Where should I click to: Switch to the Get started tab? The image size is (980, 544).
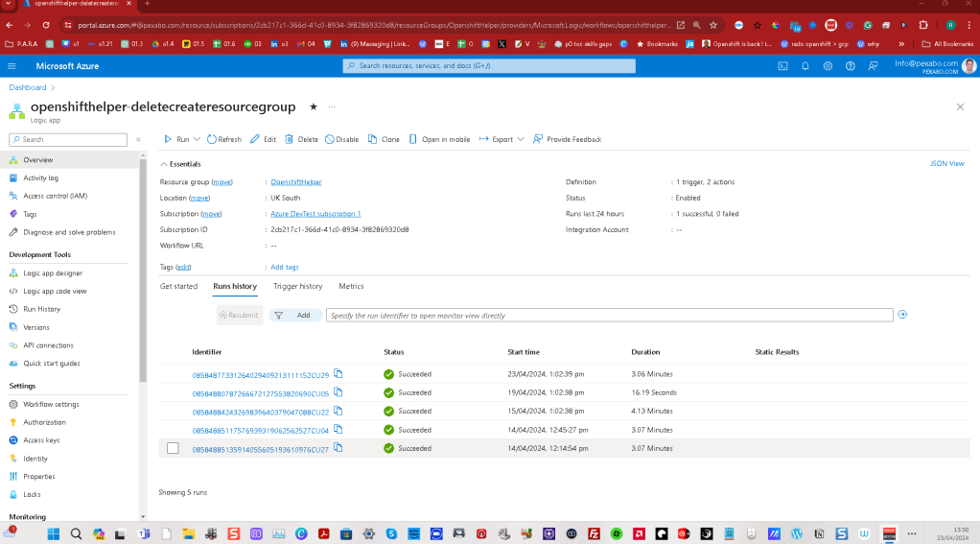178,286
